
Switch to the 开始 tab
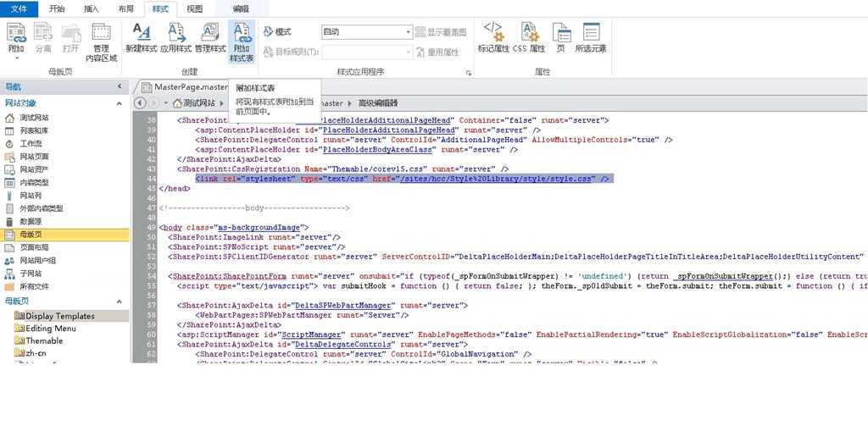57,8
